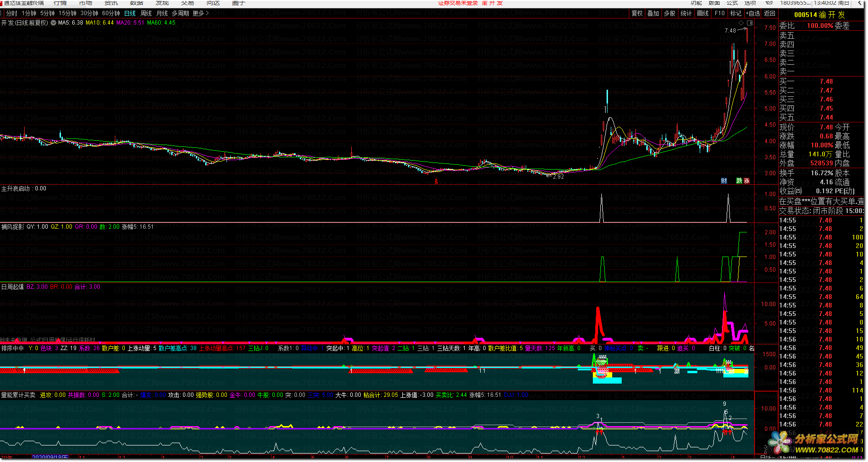Click the date marker 2020/09/18 on time axis
Screen dimensions: 868x462
click(x=50, y=457)
